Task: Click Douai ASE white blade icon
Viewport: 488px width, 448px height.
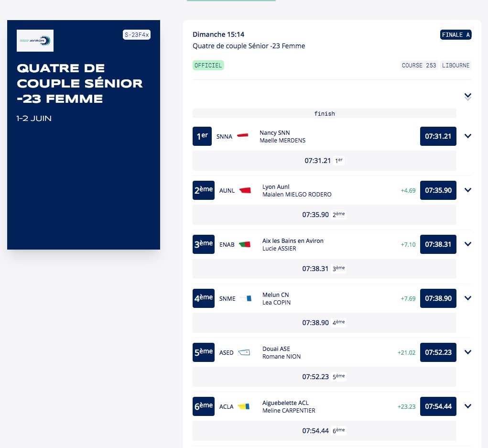Action: (244, 352)
